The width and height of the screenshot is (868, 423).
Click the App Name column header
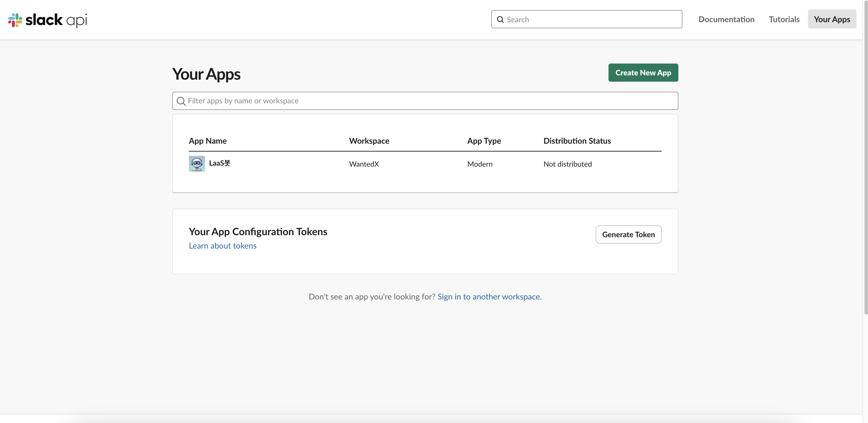pyautogui.click(x=208, y=141)
